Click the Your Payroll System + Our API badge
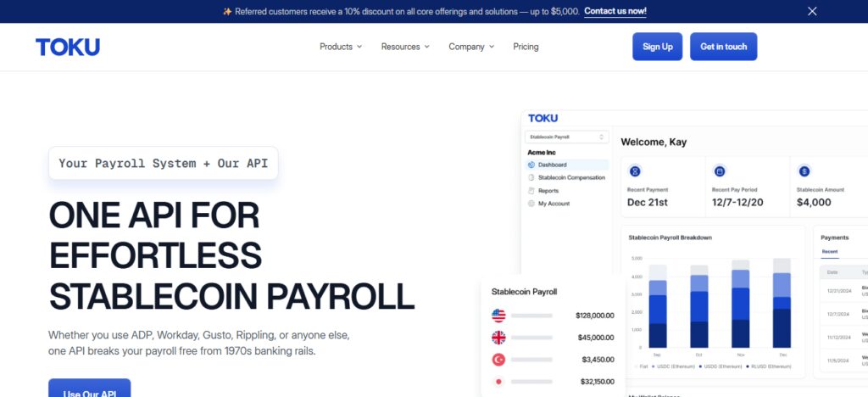This screenshot has width=868, height=397. click(x=164, y=164)
